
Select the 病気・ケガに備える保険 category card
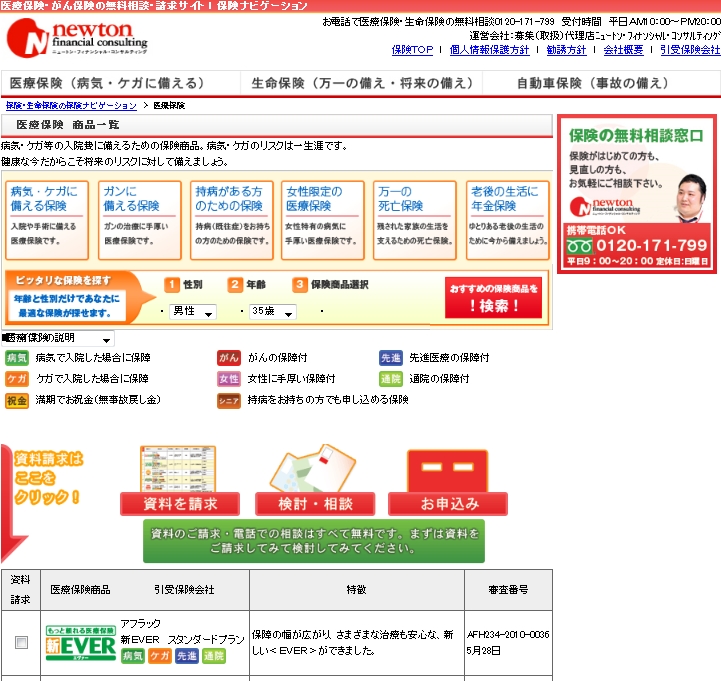(47, 220)
